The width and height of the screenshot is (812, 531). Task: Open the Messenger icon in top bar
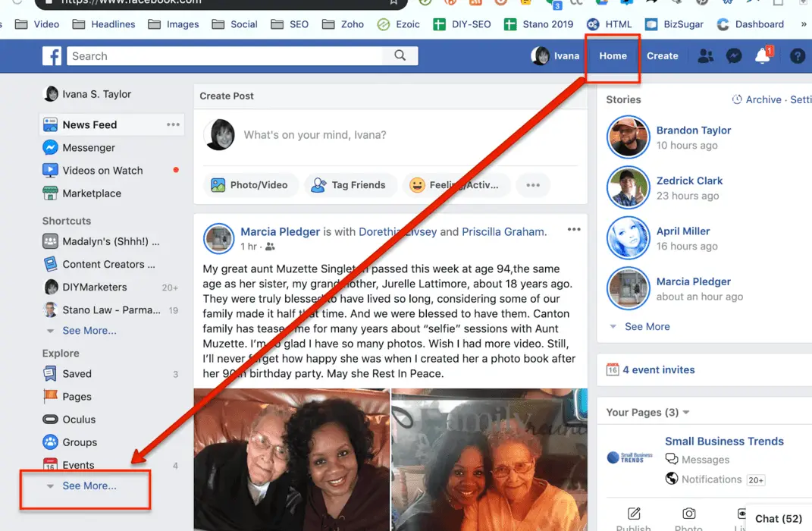734,56
